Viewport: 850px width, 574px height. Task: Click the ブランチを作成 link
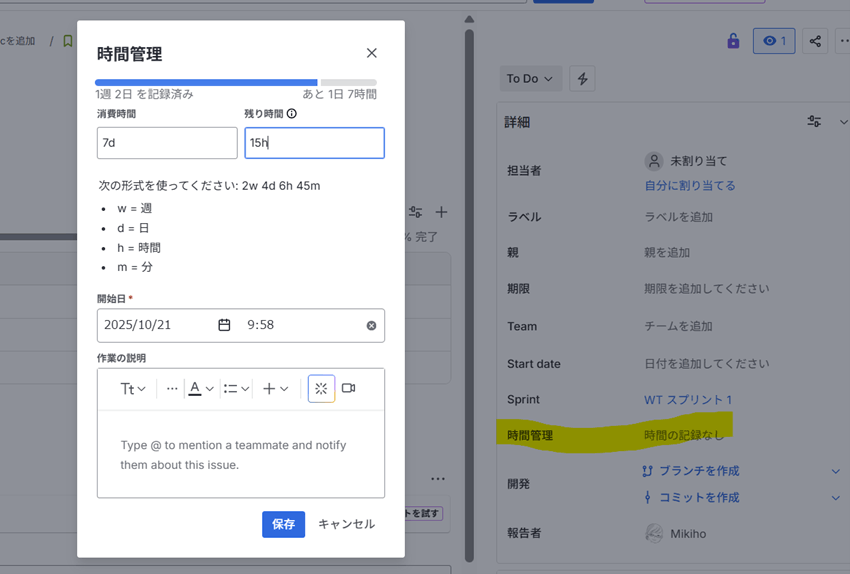click(699, 471)
